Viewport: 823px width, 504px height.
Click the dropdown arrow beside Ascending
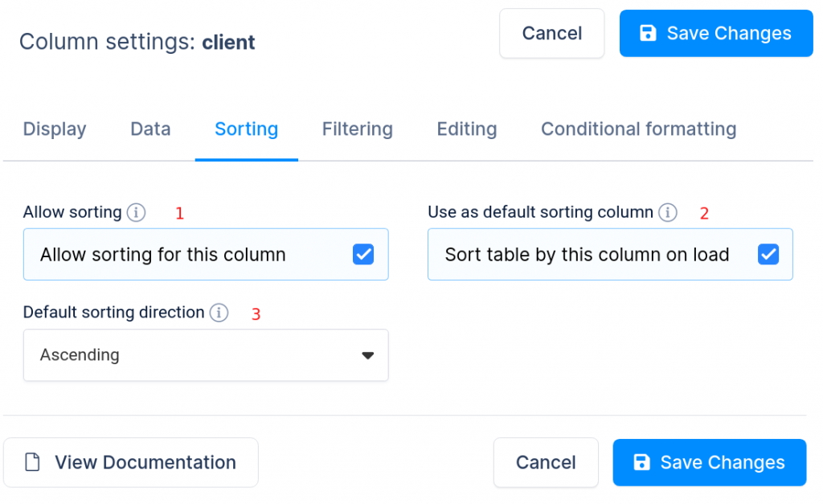368,354
